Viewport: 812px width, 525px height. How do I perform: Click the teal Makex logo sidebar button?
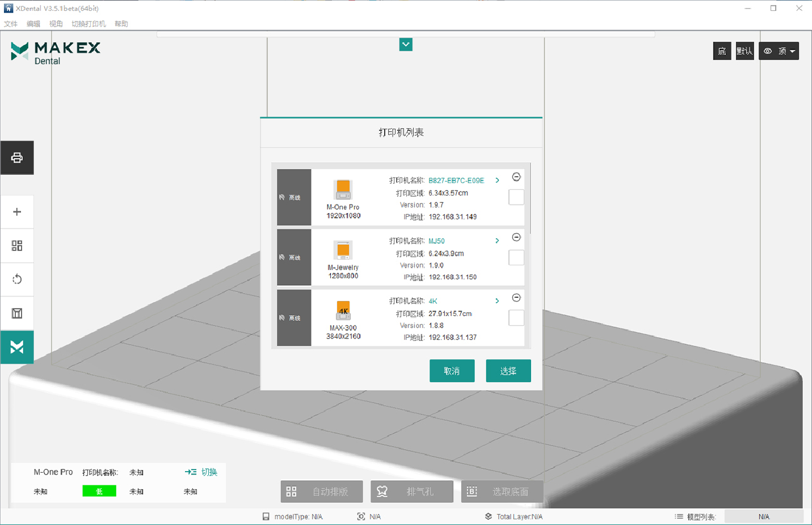tap(17, 347)
